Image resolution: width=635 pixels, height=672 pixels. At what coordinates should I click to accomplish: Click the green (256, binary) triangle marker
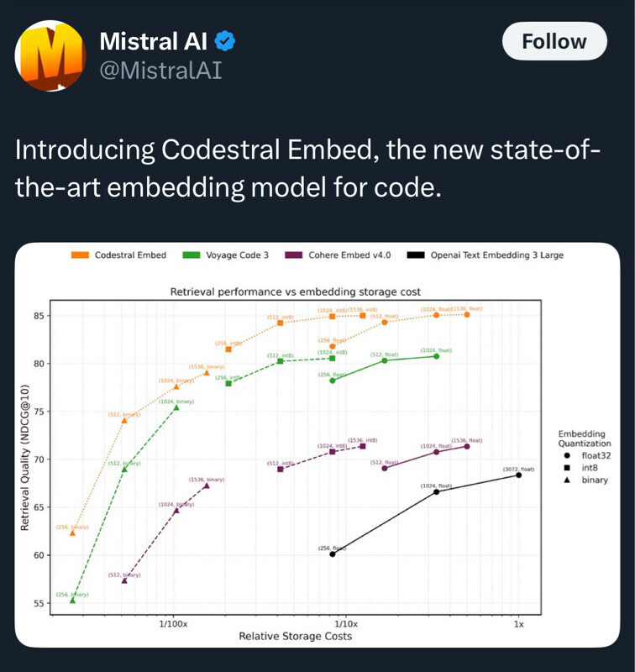(x=72, y=600)
